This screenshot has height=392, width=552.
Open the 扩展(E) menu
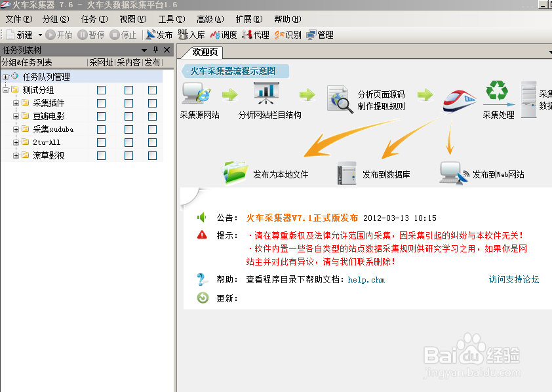click(249, 19)
